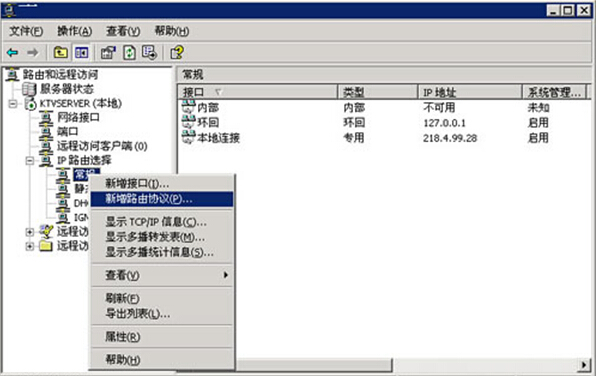Select 网络接口 in the tree
This screenshot has width=610, height=376.
coord(79,117)
